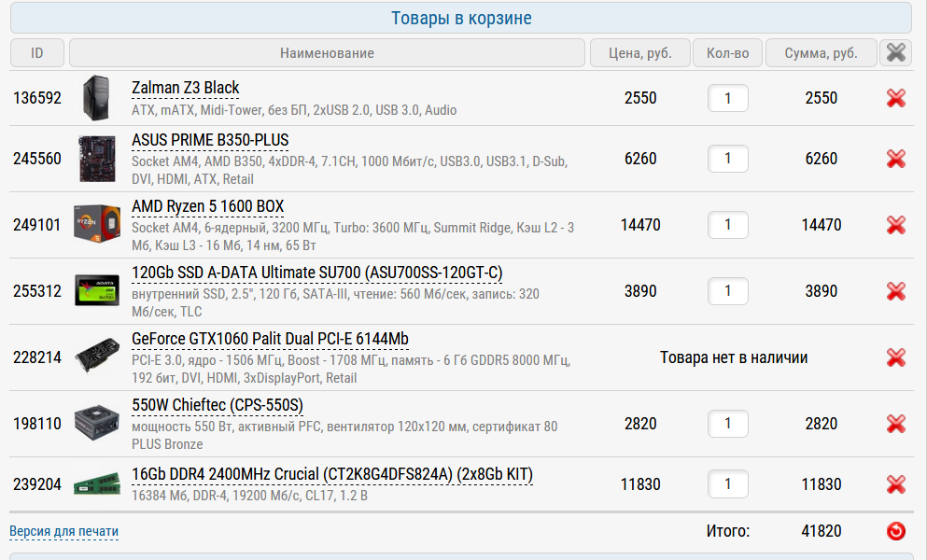
Task: Open ASUS PRIME B350-PLUS motherboard thumbnail
Action: [97, 159]
